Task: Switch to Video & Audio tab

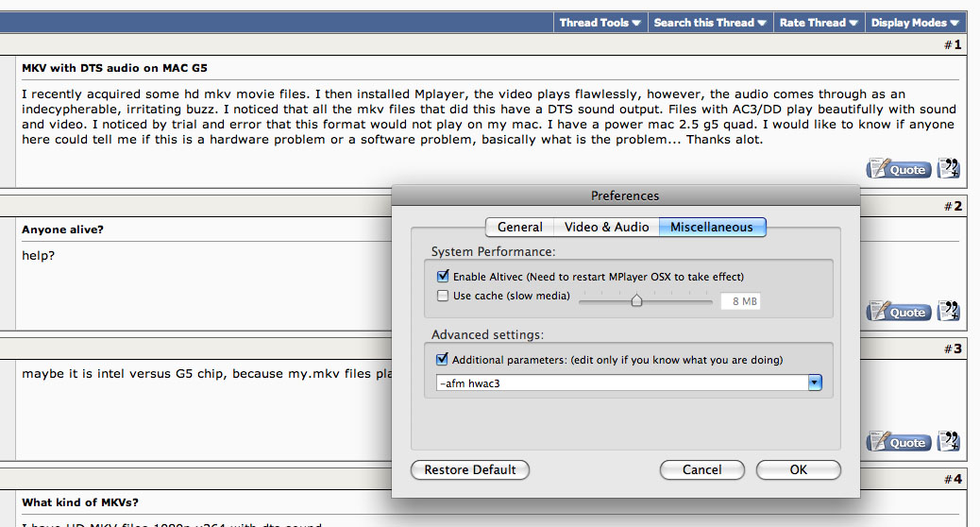Action: (x=606, y=227)
